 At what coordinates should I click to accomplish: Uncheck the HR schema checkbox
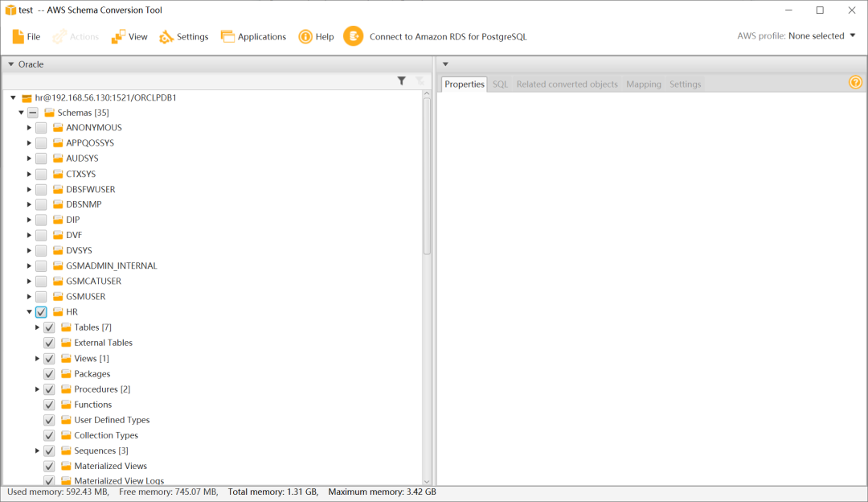point(41,312)
